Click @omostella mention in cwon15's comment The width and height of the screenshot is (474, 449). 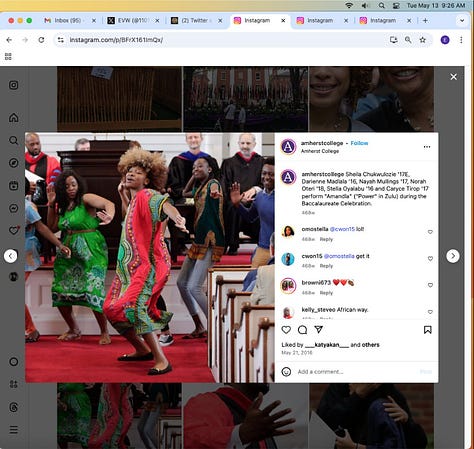[339, 256]
